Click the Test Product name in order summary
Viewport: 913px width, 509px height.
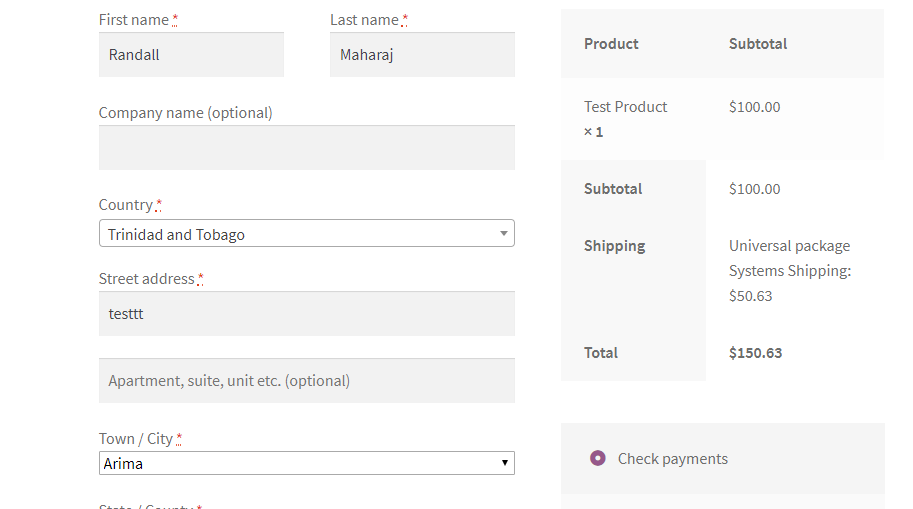click(x=625, y=107)
